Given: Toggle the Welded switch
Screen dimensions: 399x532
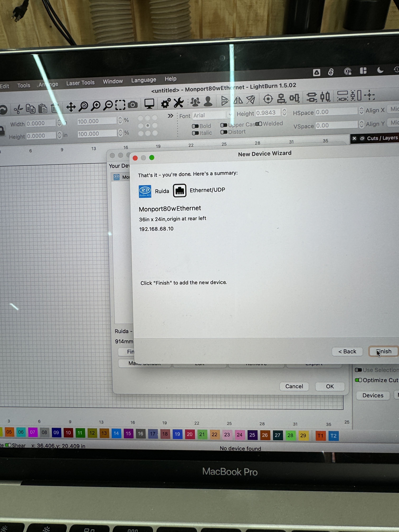Looking at the screenshot, I should 258,124.
